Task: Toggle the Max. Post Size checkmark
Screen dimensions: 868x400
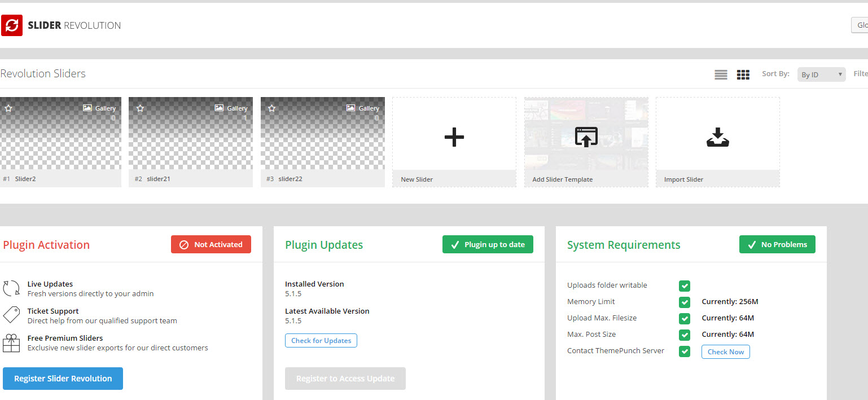Action: (685, 335)
